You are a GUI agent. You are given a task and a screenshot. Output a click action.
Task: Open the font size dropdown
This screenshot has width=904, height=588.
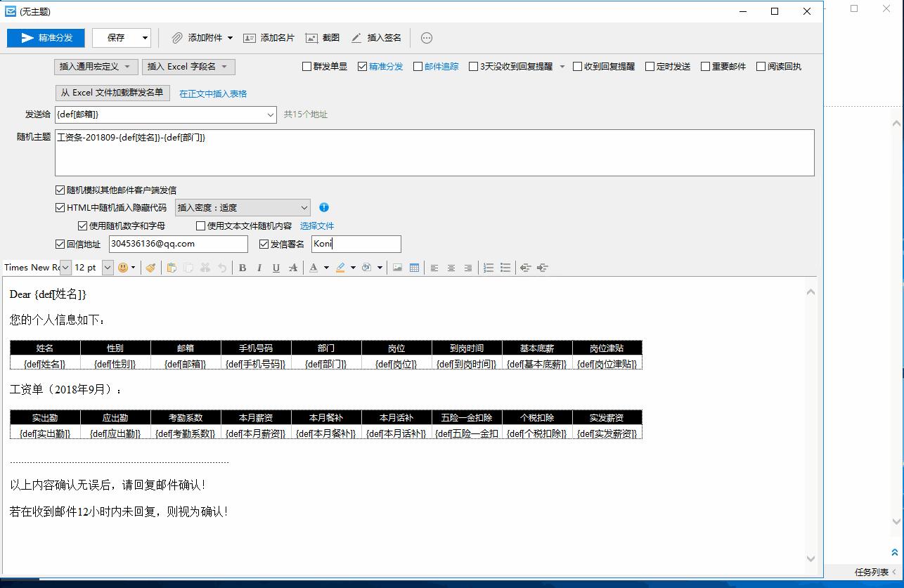108,268
